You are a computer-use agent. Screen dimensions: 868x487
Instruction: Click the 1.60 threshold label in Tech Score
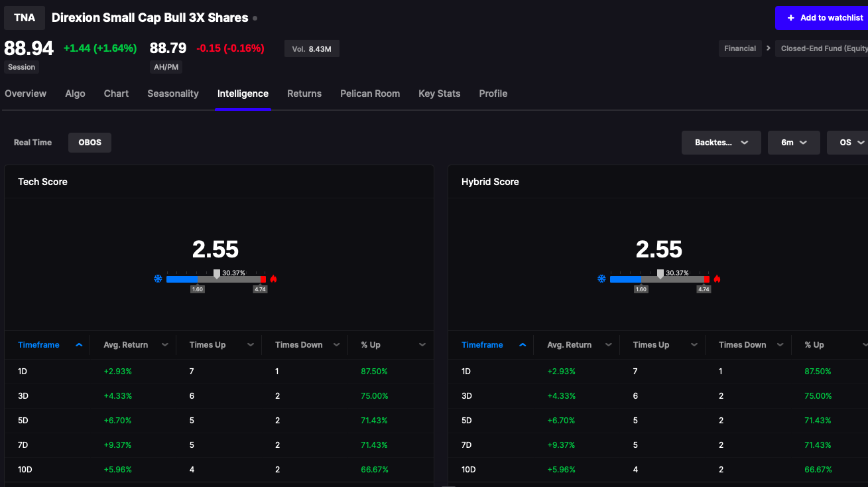pos(197,289)
